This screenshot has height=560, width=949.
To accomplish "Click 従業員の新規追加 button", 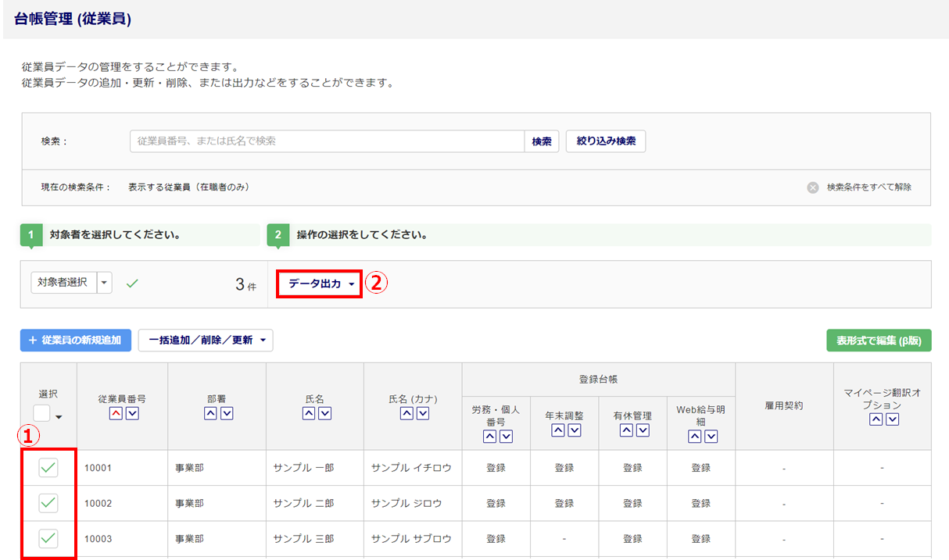I will click(x=76, y=341).
